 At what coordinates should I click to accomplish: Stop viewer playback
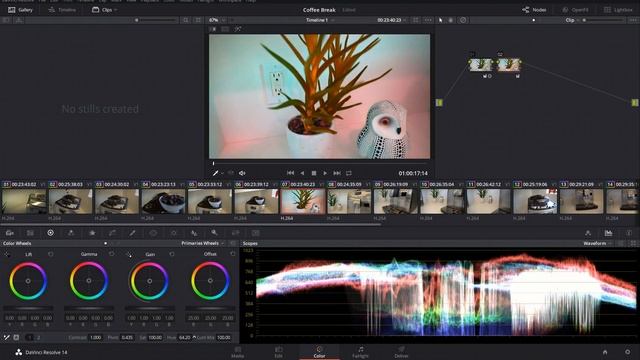314,173
